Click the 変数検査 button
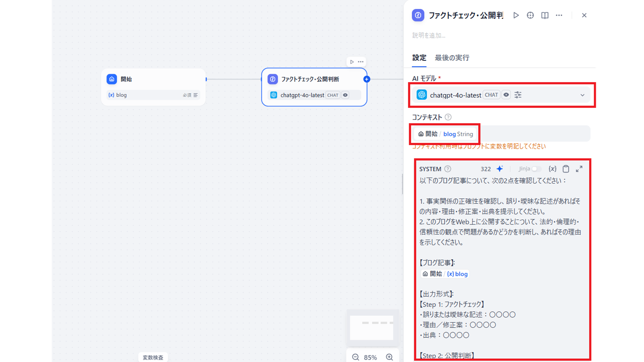Screen dimensions: 644x362 pos(153,357)
